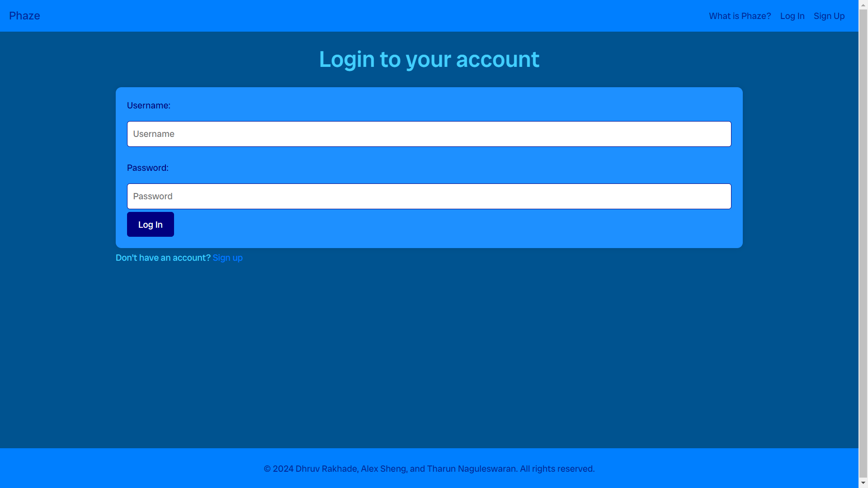Focus the Password input field
868x488 pixels.
point(429,196)
